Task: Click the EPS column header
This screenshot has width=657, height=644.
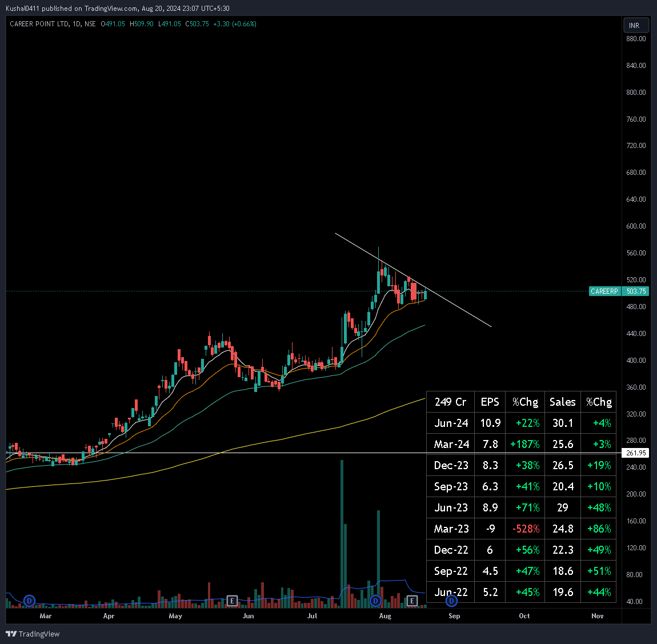Action: click(490, 402)
